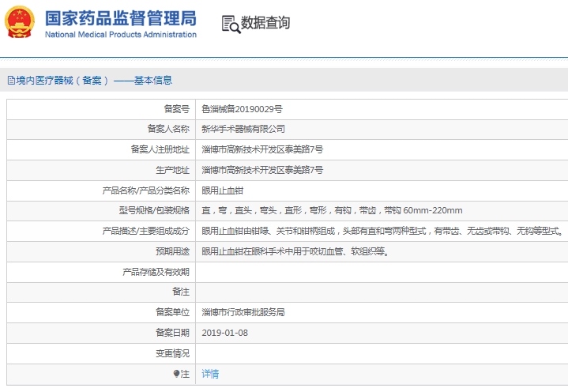The image size is (568, 392).
Task: Click the 生产地址 label
Action: pyautogui.click(x=172, y=170)
